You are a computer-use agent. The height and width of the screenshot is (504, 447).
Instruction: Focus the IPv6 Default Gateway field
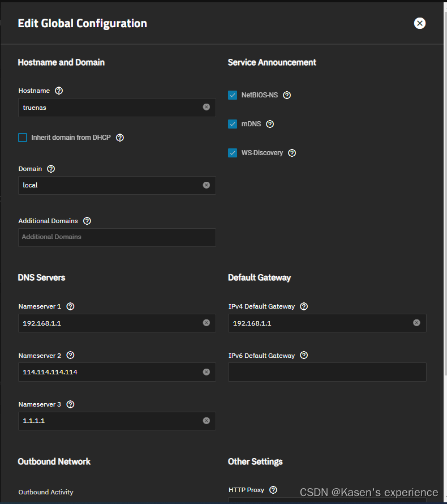pyautogui.click(x=327, y=372)
